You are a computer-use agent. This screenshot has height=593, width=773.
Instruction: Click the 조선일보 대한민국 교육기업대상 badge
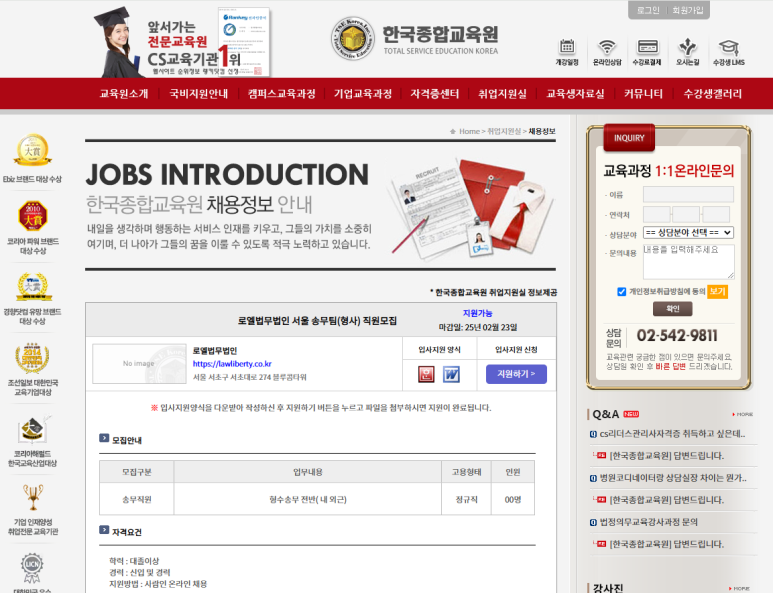[33, 358]
